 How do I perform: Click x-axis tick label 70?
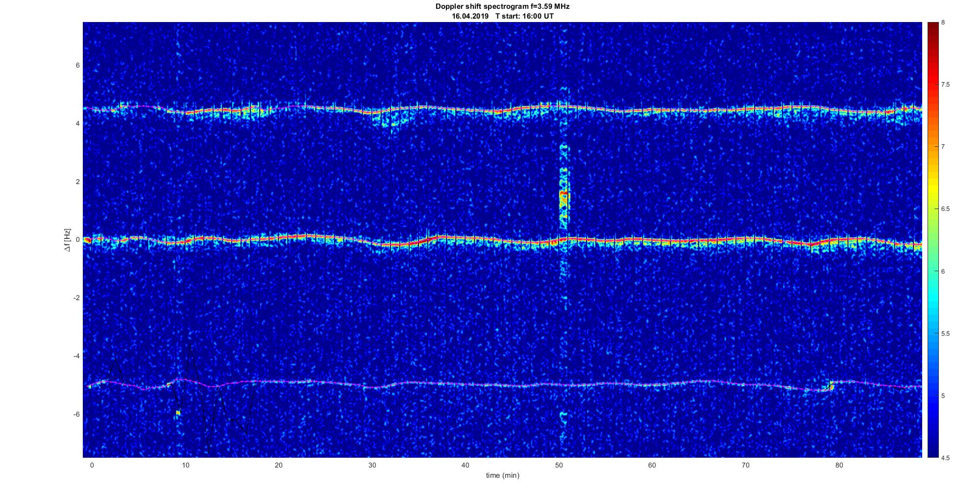(746, 465)
